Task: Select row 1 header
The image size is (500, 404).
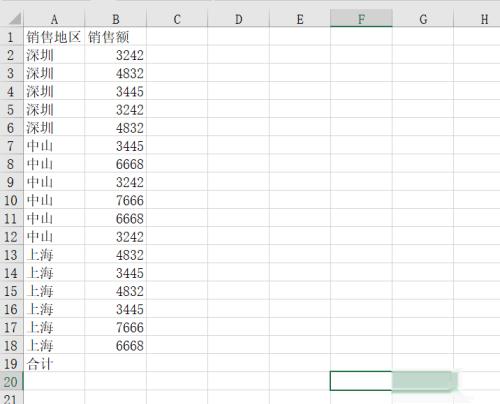Action: pyautogui.click(x=11, y=37)
